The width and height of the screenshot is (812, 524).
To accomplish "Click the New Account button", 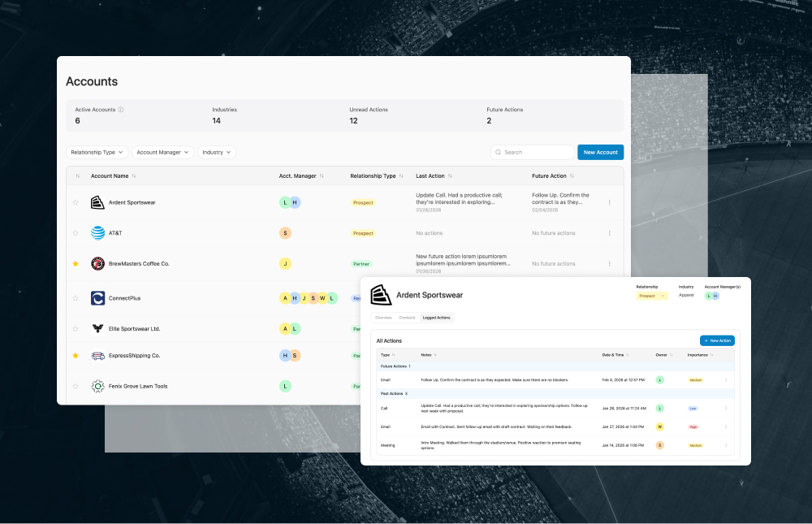I will [600, 152].
